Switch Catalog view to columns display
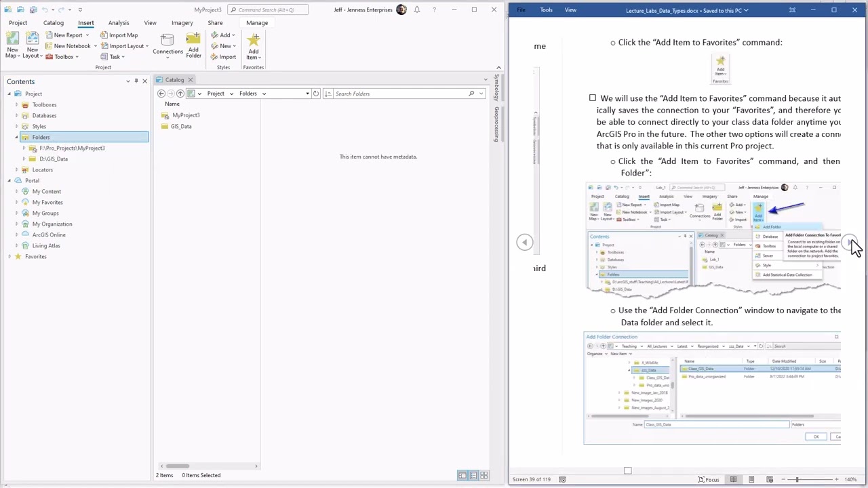The height and width of the screenshot is (488, 868). (x=462, y=475)
